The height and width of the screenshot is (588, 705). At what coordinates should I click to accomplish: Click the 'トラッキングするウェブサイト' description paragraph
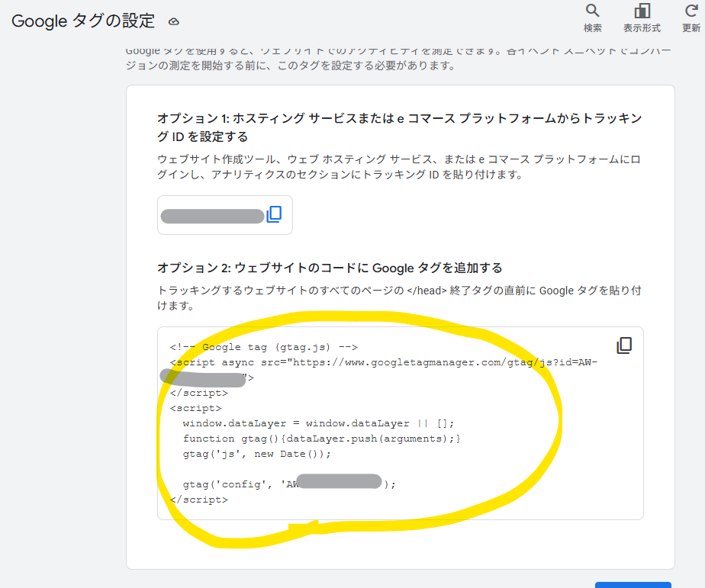coord(399,298)
